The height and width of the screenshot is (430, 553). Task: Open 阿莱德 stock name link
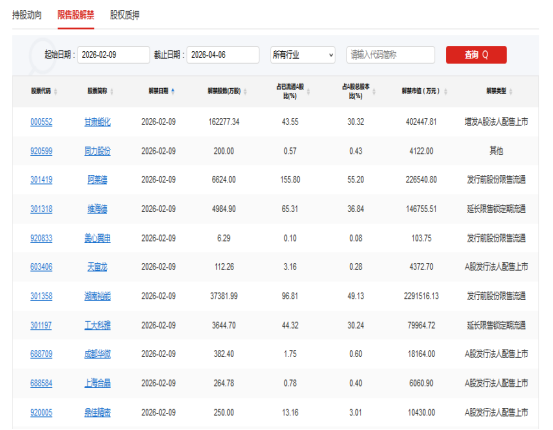pos(97,180)
